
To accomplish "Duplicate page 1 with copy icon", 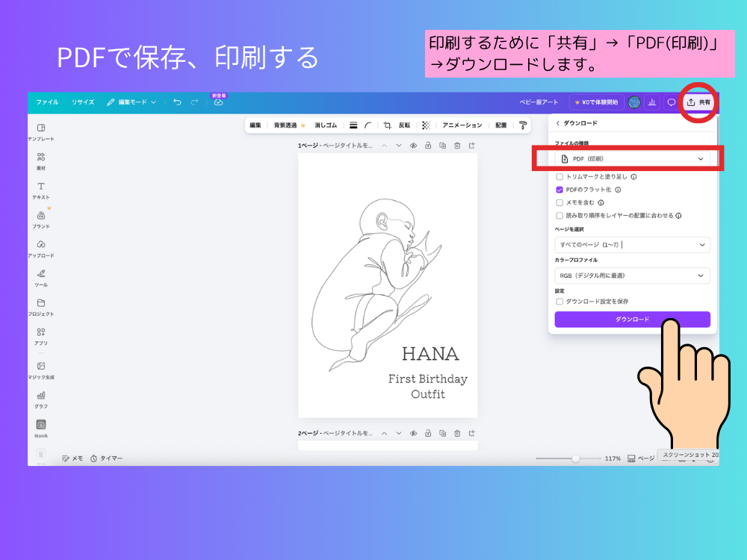I will click(442, 146).
